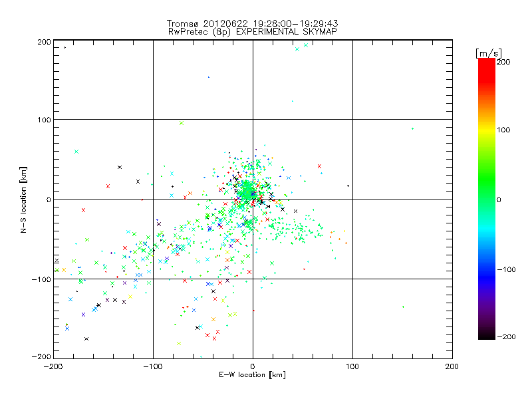This screenshot has width=532, height=399.
Task: Click the black bottom of the colorbar
Action: pyautogui.click(x=486, y=334)
